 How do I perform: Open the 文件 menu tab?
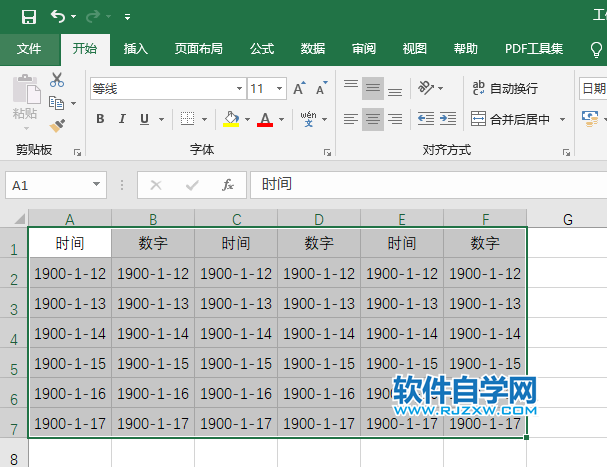pos(29,49)
